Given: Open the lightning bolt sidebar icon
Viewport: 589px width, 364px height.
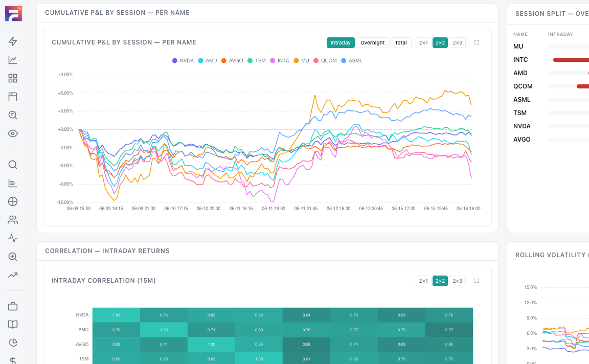Looking at the screenshot, I should pyautogui.click(x=13, y=41).
